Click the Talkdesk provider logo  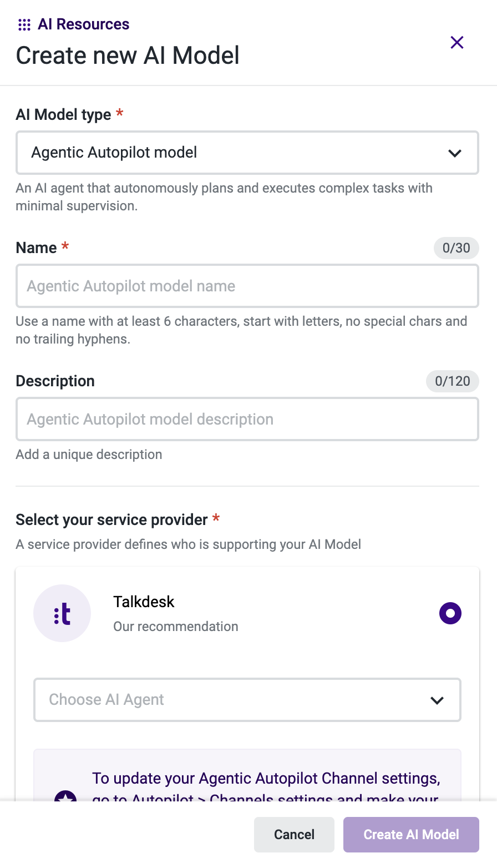coord(62,613)
